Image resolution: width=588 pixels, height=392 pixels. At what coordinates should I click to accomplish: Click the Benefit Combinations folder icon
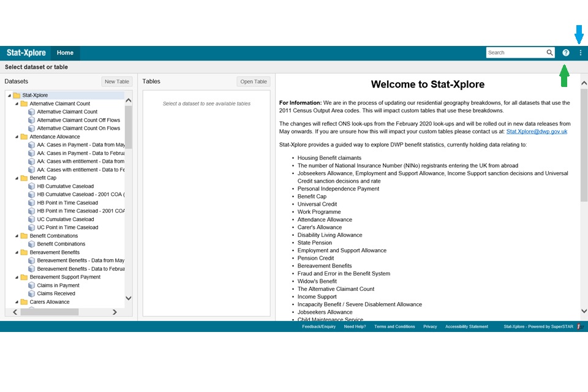pyautogui.click(x=24, y=236)
